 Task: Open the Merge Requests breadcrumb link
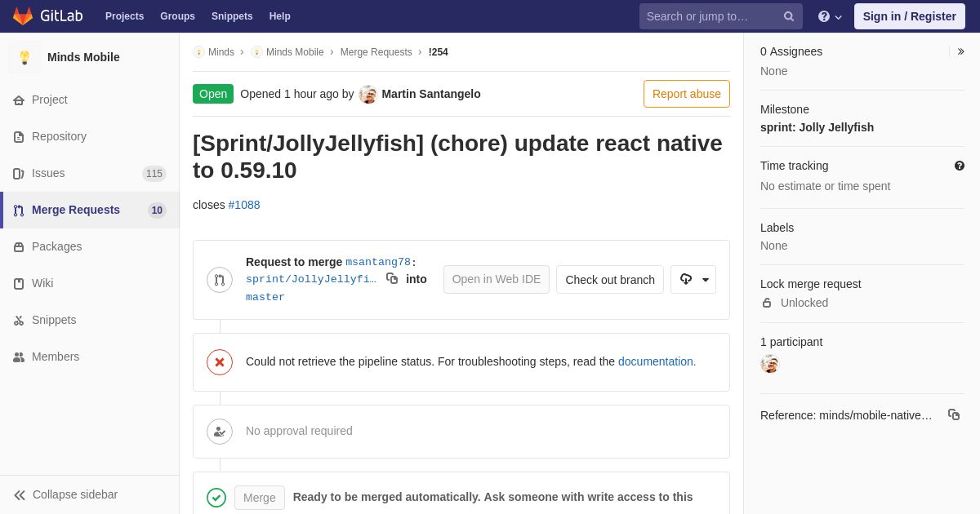point(376,52)
